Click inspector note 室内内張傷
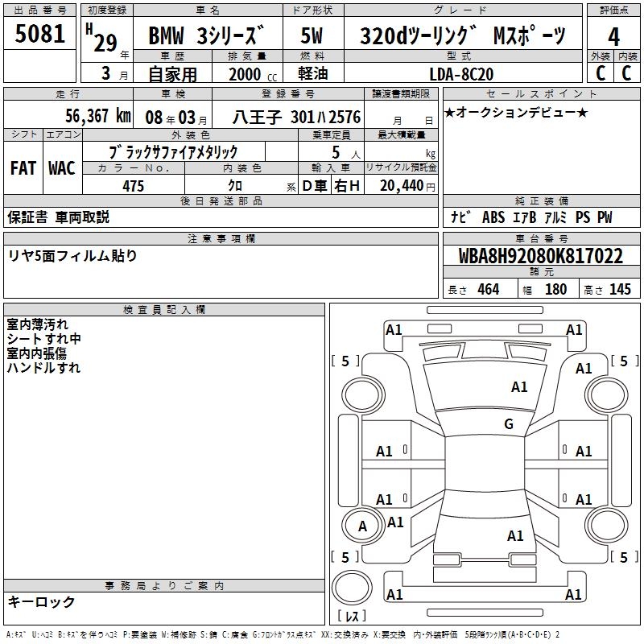Image resolution: width=644 pixels, height=644 pixels. pyautogui.click(x=36, y=353)
